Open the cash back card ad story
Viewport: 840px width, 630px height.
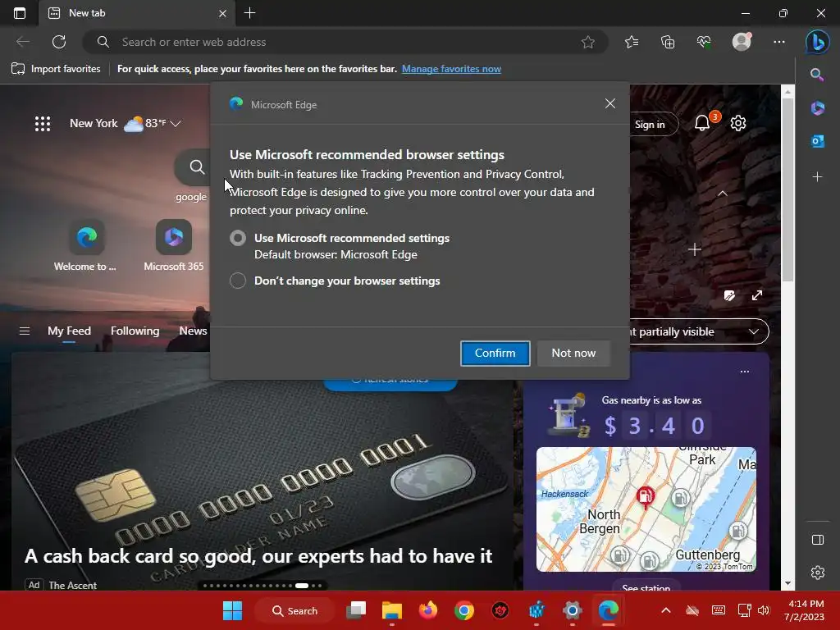pyautogui.click(x=258, y=556)
